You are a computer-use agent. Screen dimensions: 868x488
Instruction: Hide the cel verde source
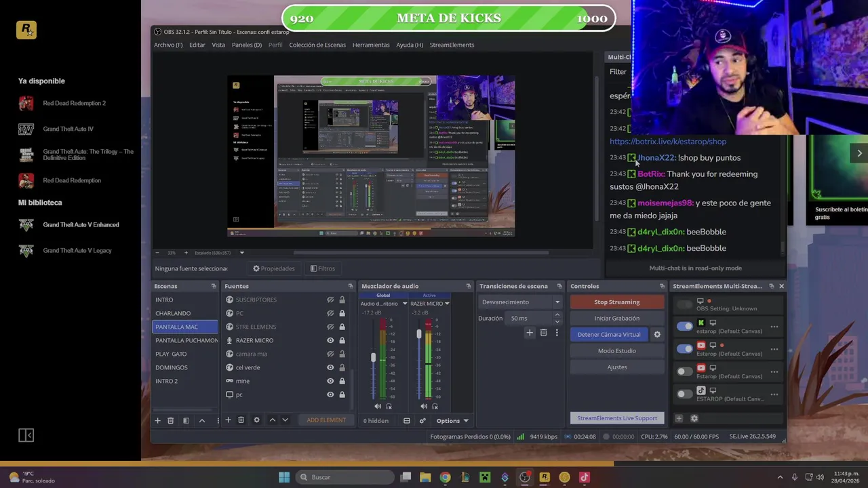(330, 367)
